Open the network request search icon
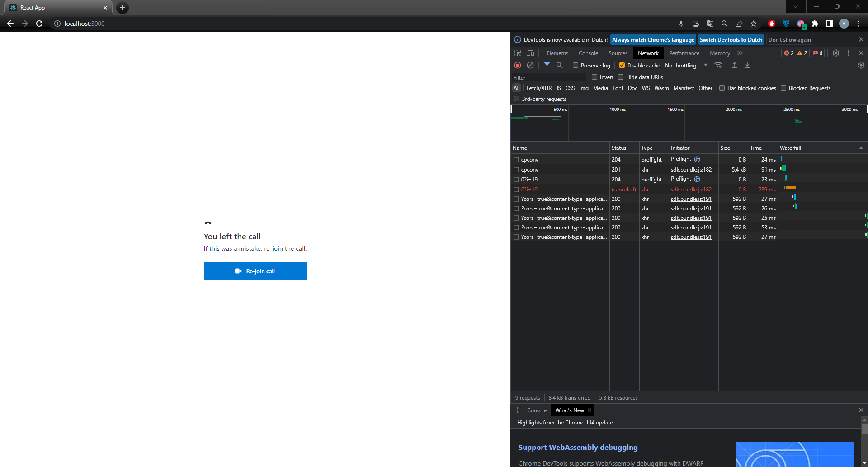The image size is (868, 467). click(560, 65)
